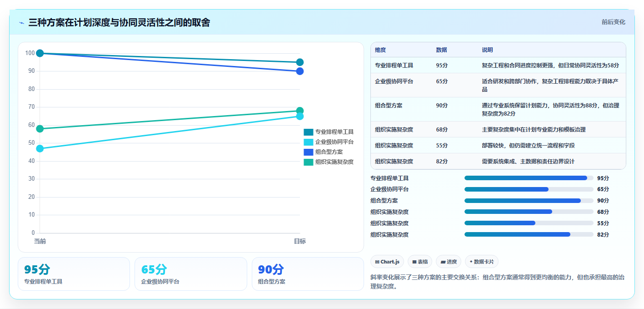This screenshot has width=644, height=309.
Task: Click the 组织实施复杂度 progress bar at 68分
Action: click(x=529, y=212)
